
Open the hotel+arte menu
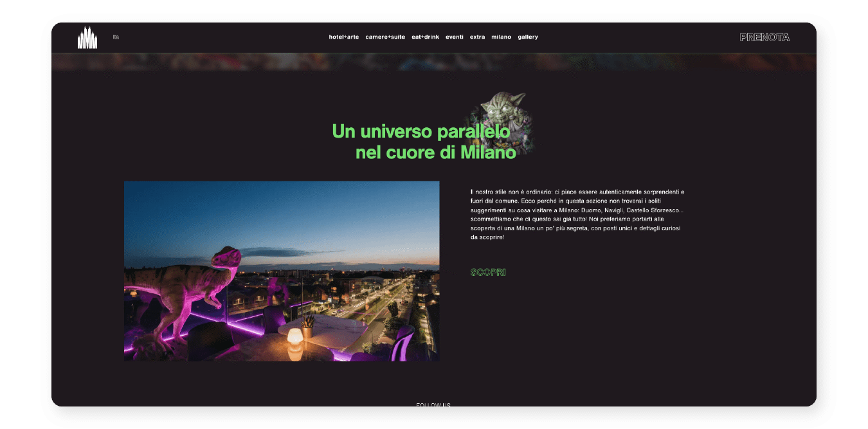343,37
